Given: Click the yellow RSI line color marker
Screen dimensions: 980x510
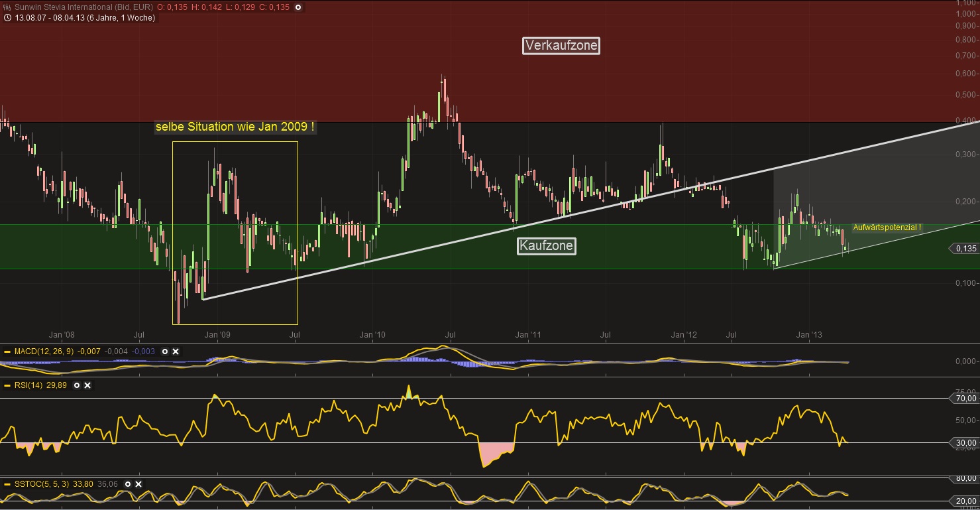Looking at the screenshot, I should [7, 385].
